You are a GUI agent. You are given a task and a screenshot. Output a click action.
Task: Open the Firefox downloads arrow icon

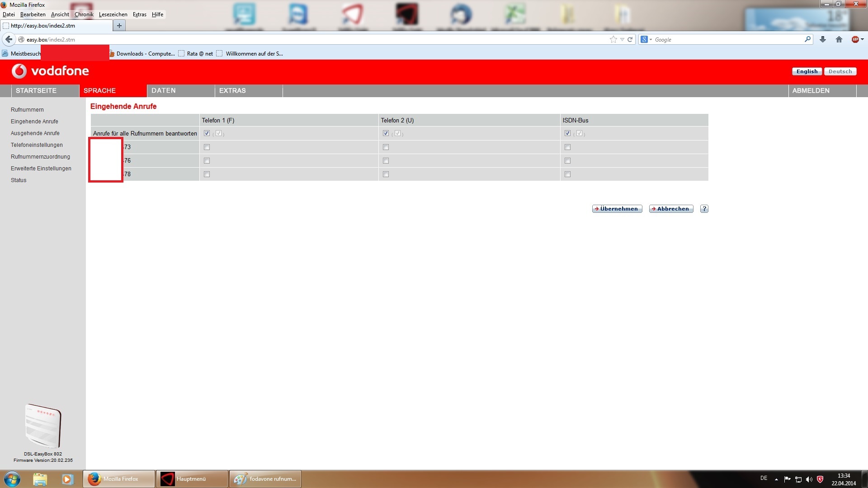[823, 39]
